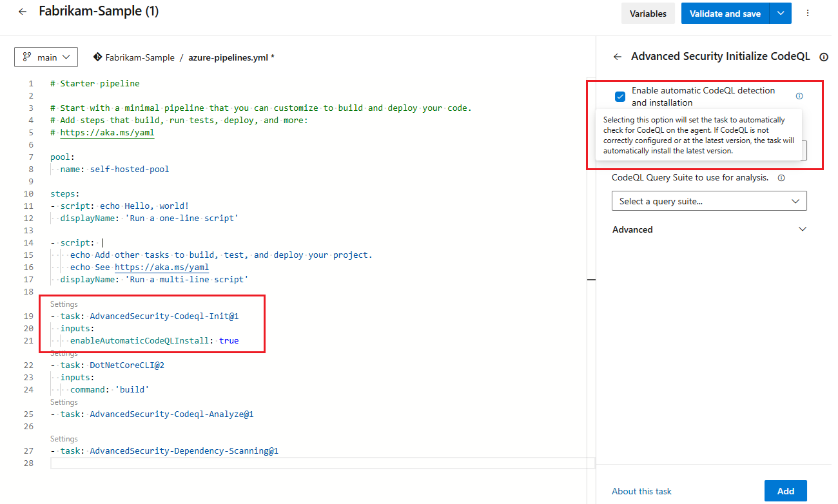Click 'task: AdvancedSecurity-Codeql-Init@1' line

tap(144, 316)
